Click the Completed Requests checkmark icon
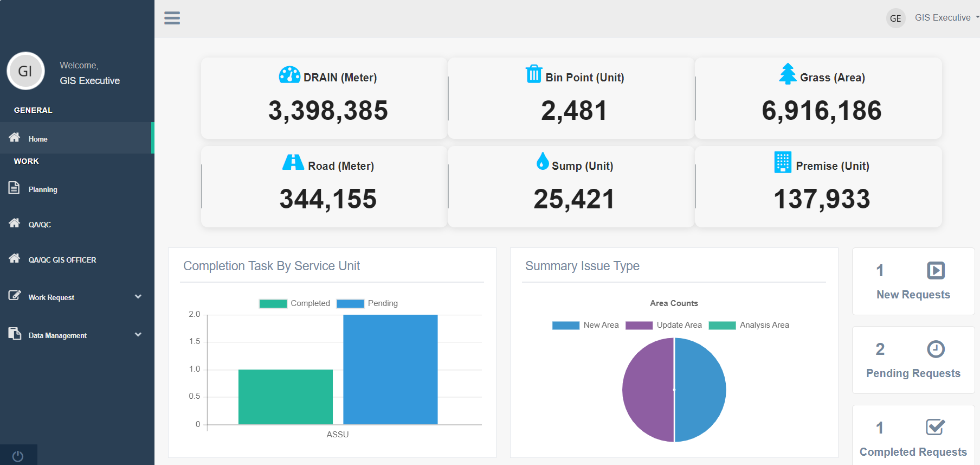This screenshot has height=465, width=980. click(935, 428)
